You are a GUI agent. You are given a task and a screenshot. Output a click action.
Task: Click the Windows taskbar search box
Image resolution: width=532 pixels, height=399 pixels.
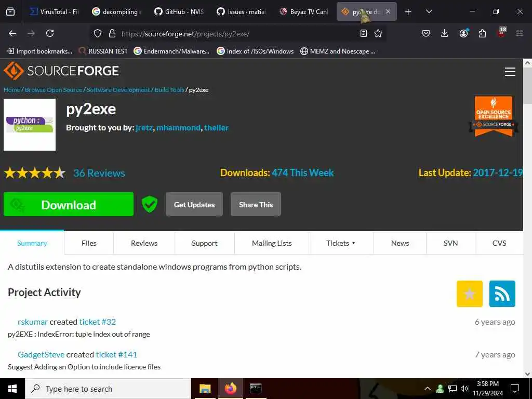tap(108, 389)
